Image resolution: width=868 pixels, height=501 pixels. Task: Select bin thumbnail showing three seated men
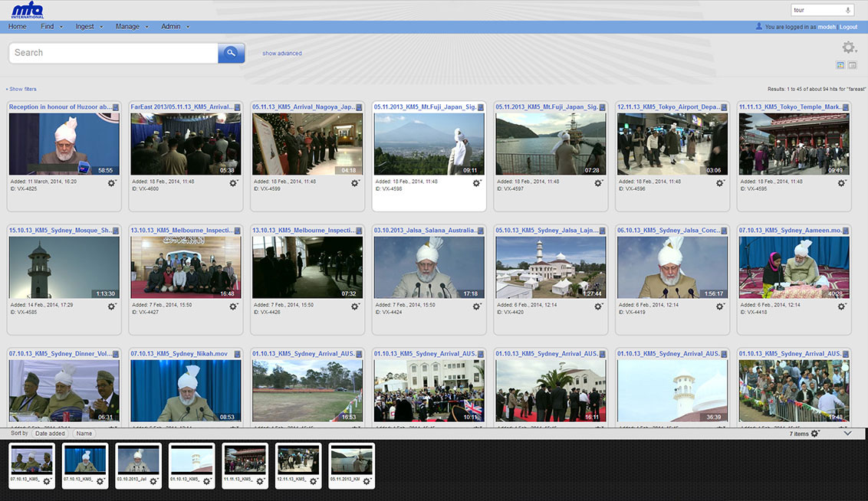click(x=32, y=460)
